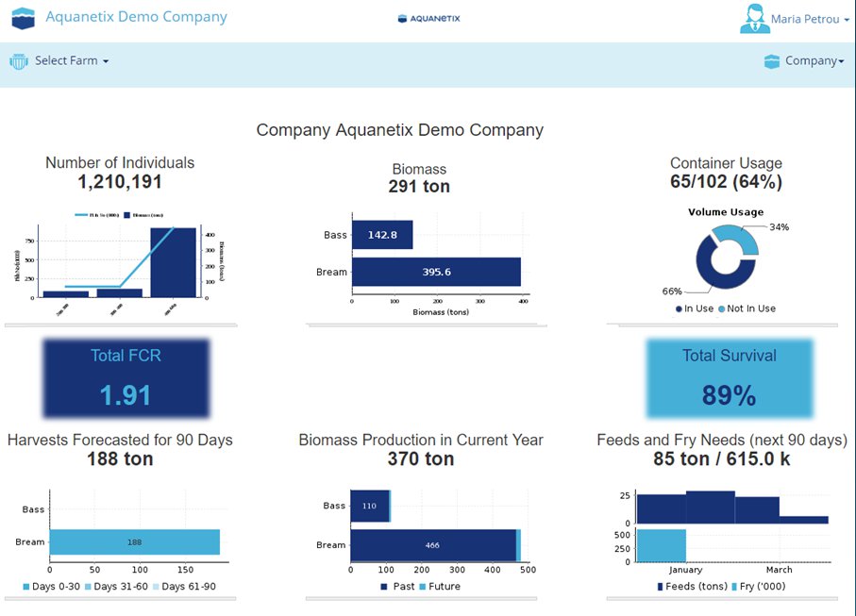Toggle the Not In Use legend entry
Viewport: 856px width, 616px height.
pos(747,308)
